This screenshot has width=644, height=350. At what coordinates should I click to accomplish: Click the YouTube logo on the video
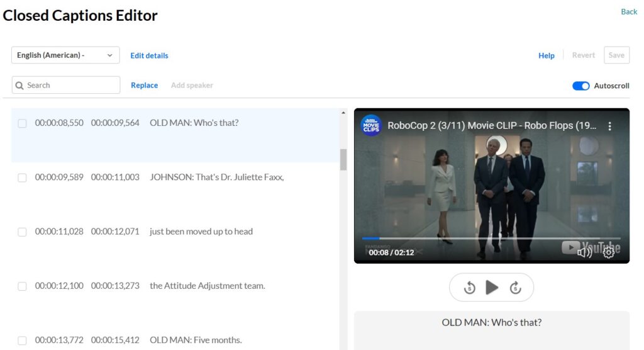pos(591,247)
